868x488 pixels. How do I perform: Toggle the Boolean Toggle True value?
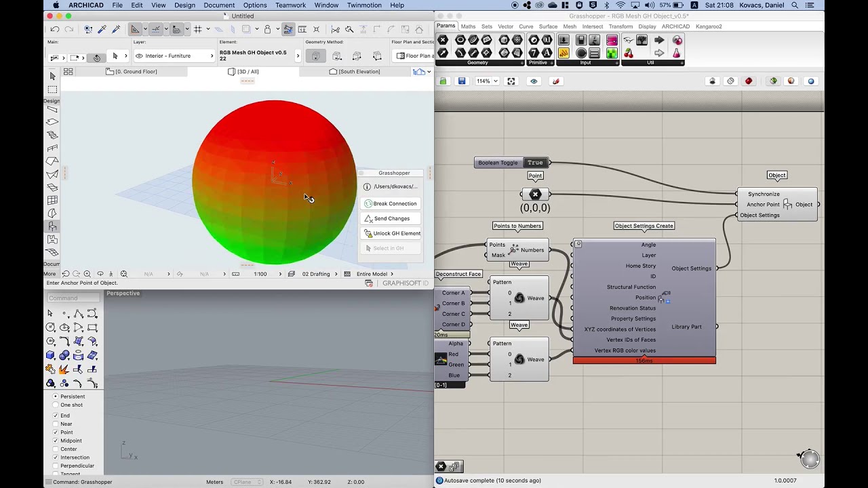tap(535, 163)
